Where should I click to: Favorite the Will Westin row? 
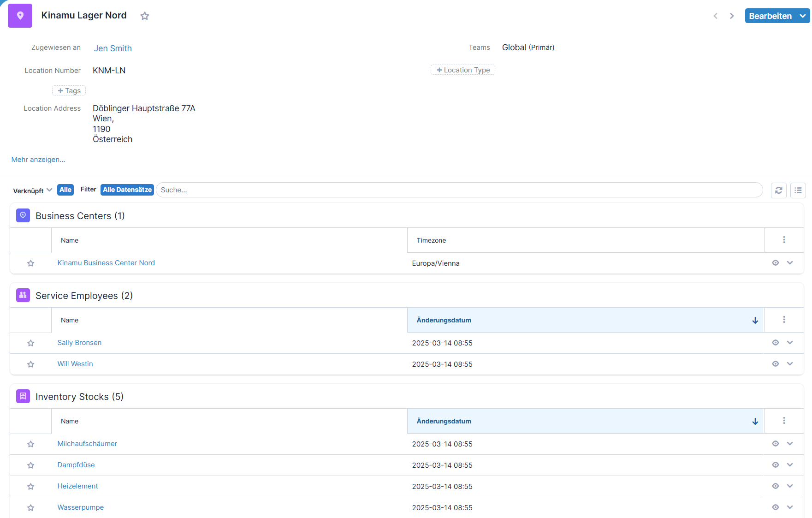tap(31, 364)
